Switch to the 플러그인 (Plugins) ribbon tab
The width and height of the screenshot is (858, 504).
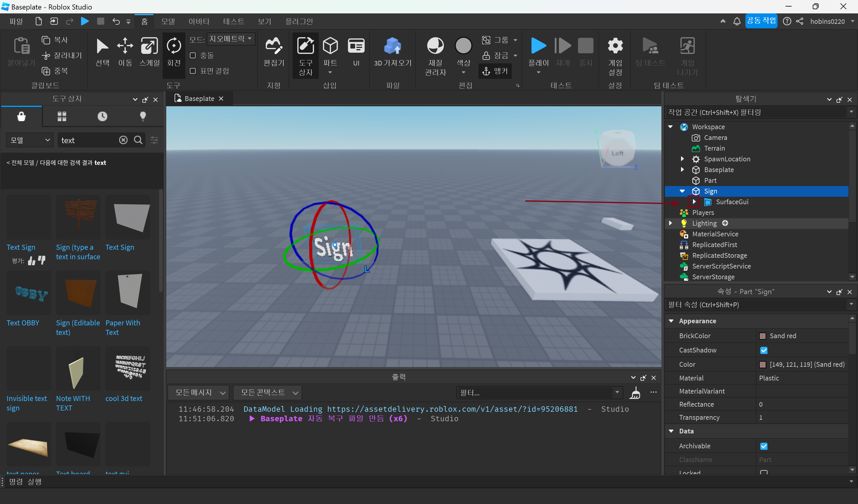point(299,21)
